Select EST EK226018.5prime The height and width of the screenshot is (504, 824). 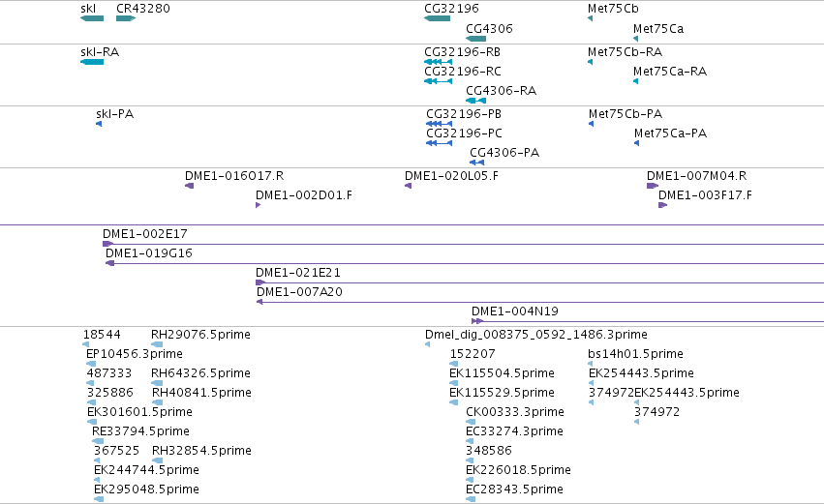point(470,481)
